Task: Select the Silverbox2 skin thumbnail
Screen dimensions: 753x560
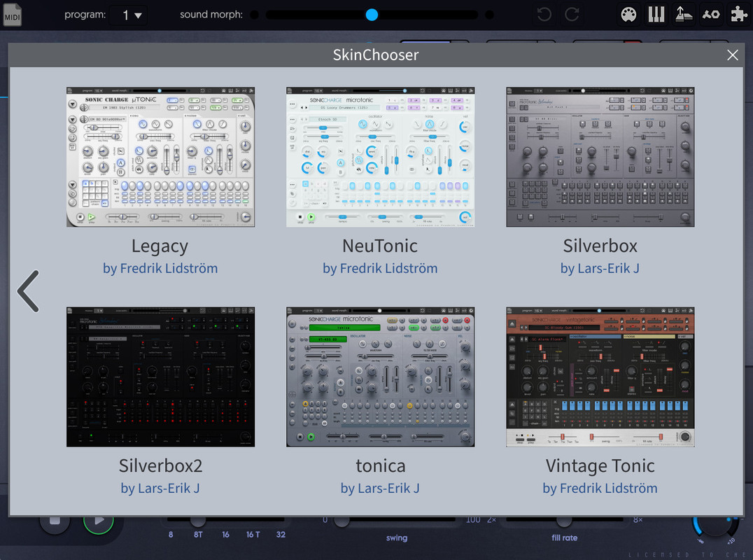Action: click(160, 377)
